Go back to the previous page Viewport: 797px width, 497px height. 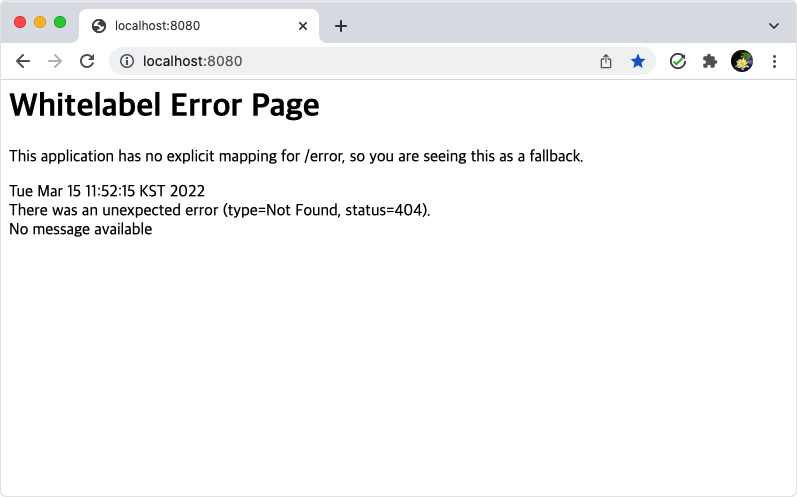(x=23, y=61)
